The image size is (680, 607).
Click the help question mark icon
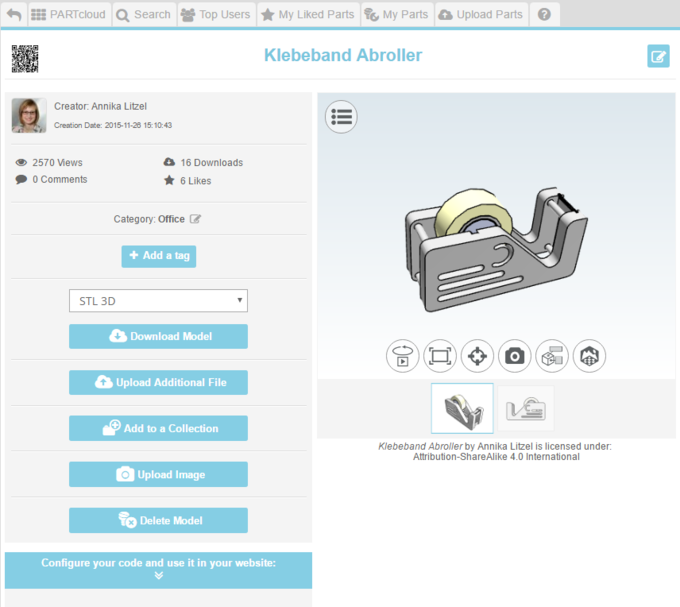tap(544, 15)
